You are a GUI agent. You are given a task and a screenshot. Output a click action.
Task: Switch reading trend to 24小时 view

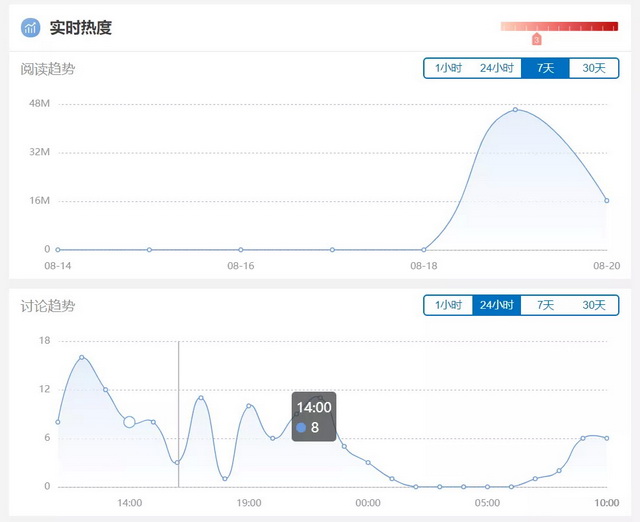[496, 68]
